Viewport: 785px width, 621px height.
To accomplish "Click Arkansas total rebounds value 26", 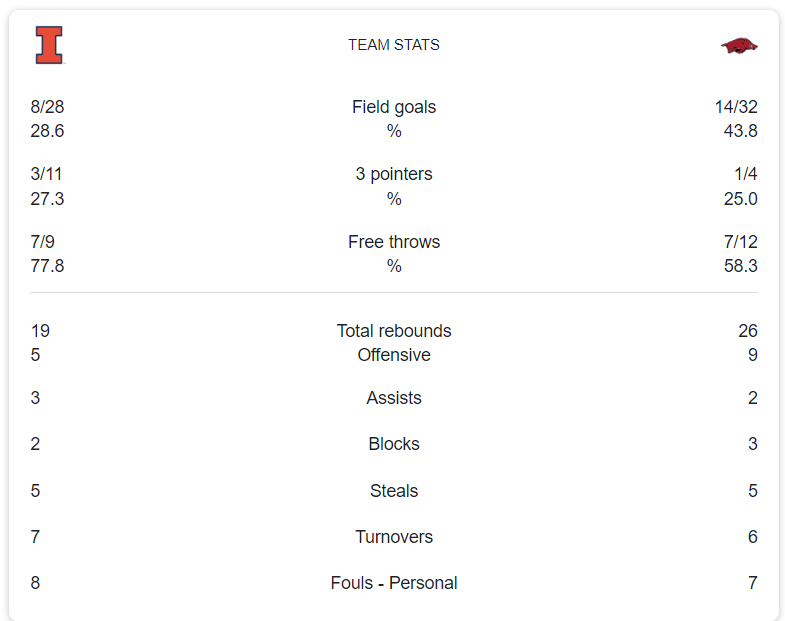I will 747,331.
